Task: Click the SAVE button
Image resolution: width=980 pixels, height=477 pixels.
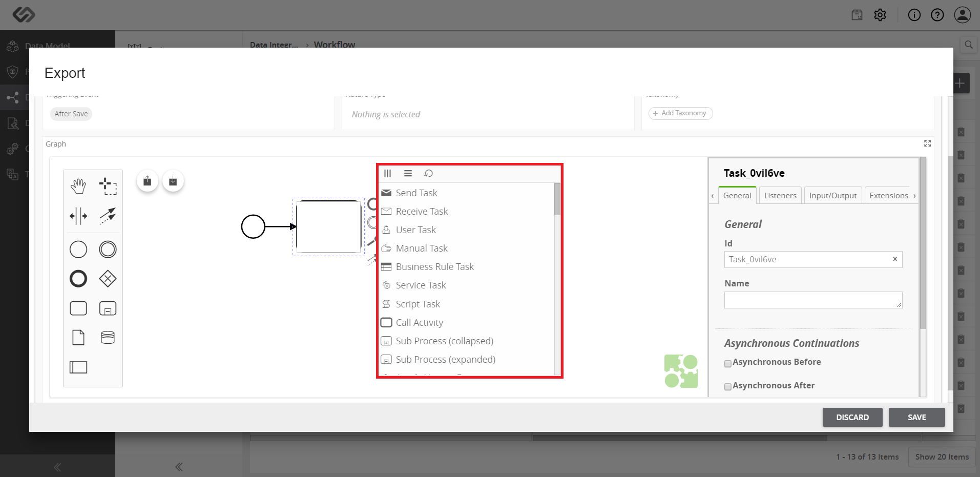Action: pyautogui.click(x=916, y=417)
